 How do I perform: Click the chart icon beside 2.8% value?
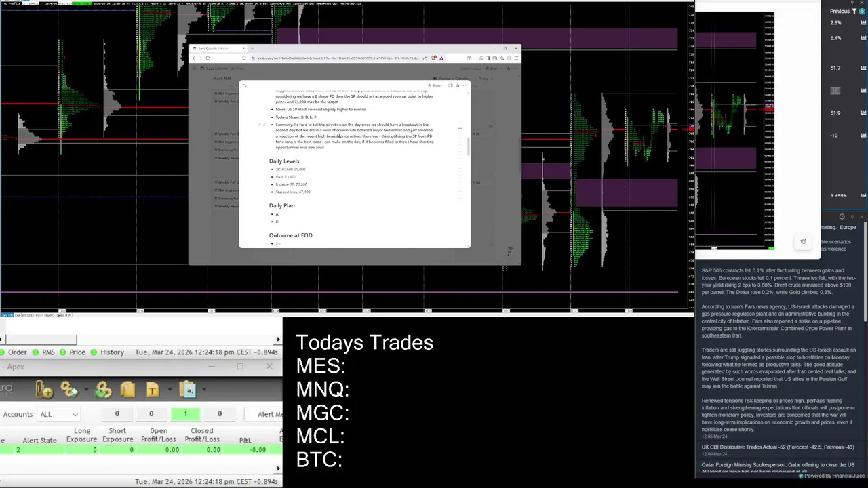pos(863,23)
